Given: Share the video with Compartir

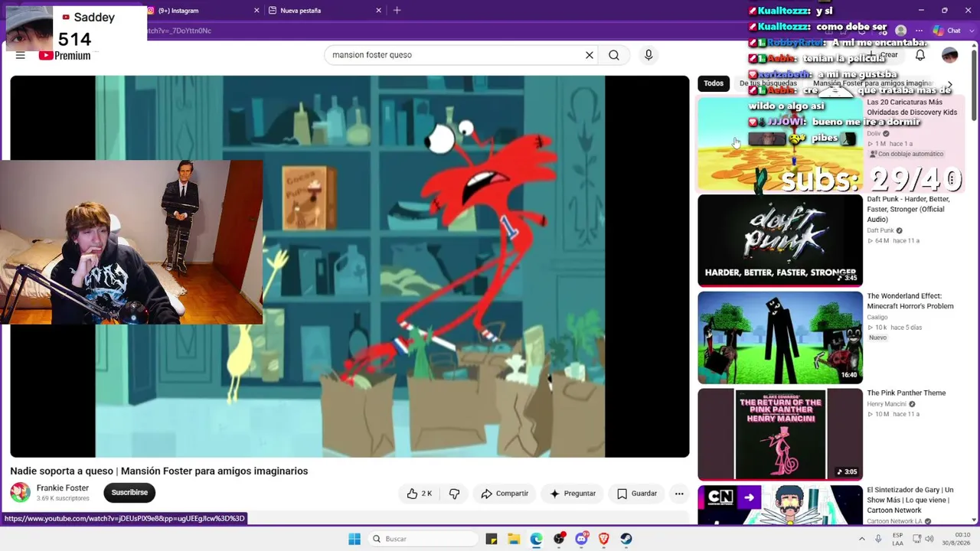Looking at the screenshot, I should click(x=505, y=494).
